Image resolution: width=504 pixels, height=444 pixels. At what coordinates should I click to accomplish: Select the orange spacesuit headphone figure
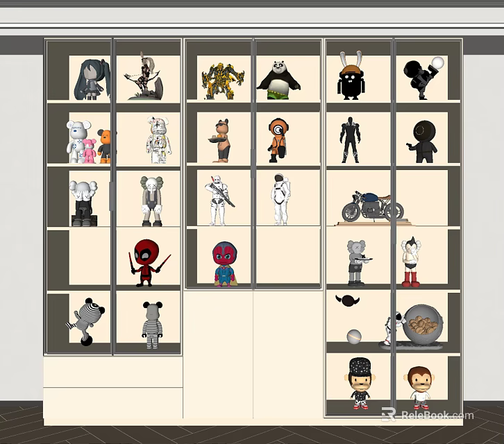(x=277, y=140)
